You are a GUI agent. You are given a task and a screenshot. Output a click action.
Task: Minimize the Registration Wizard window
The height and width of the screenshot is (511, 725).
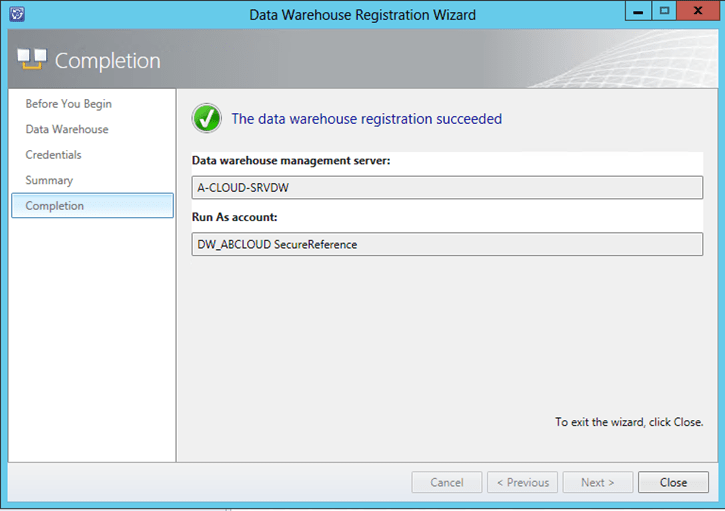point(638,12)
